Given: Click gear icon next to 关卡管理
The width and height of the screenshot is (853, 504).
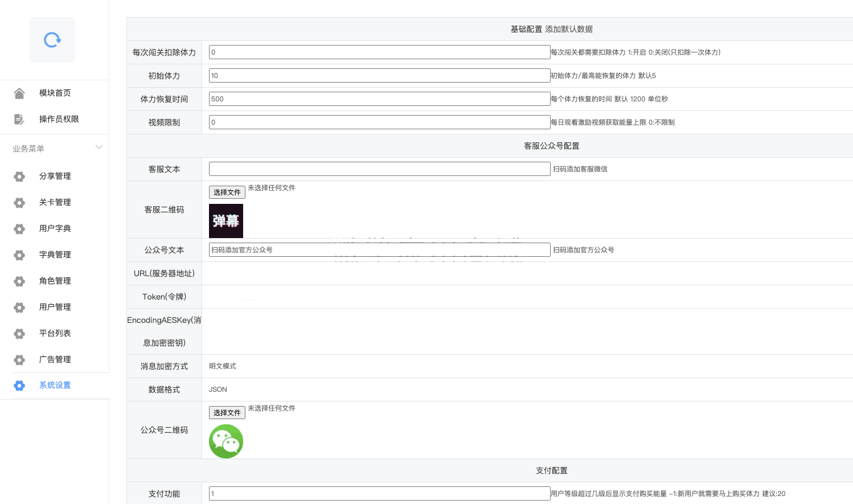Looking at the screenshot, I should (19, 203).
